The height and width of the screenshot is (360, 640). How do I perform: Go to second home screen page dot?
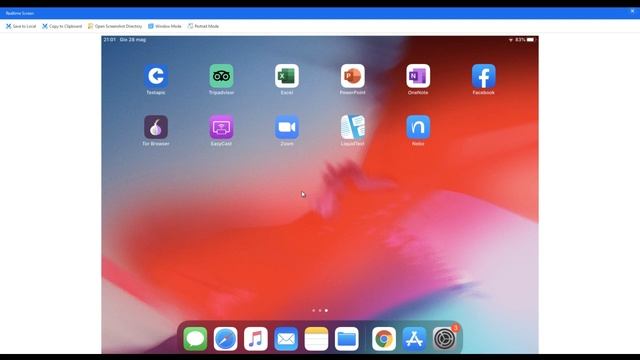[x=320, y=311]
